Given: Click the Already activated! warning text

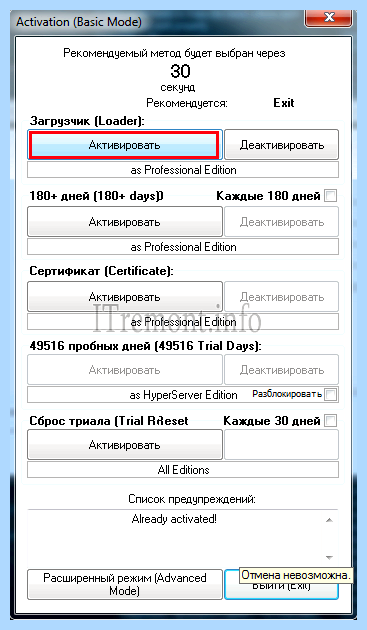Looking at the screenshot, I should pyautogui.click(x=174, y=519).
